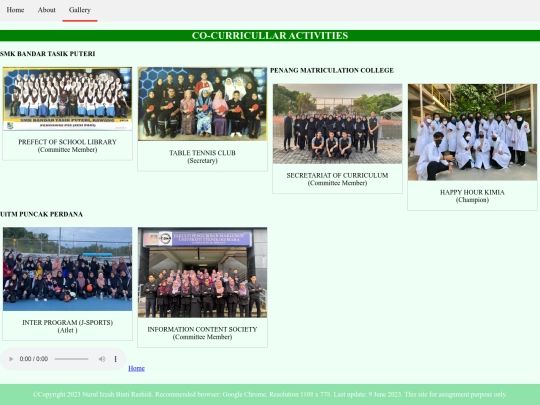Select the Gallery navigation tab
The width and height of the screenshot is (540, 405).
tap(80, 10)
